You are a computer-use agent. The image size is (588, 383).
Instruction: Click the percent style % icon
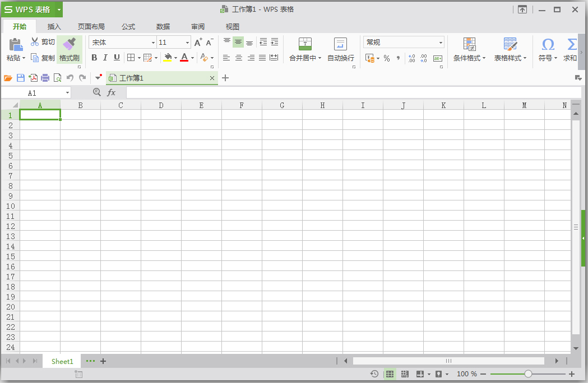tap(387, 58)
